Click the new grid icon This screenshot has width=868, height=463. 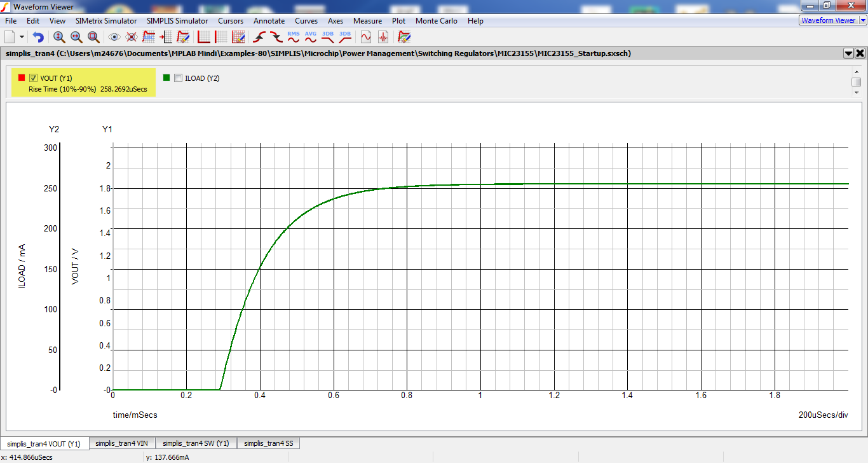221,37
